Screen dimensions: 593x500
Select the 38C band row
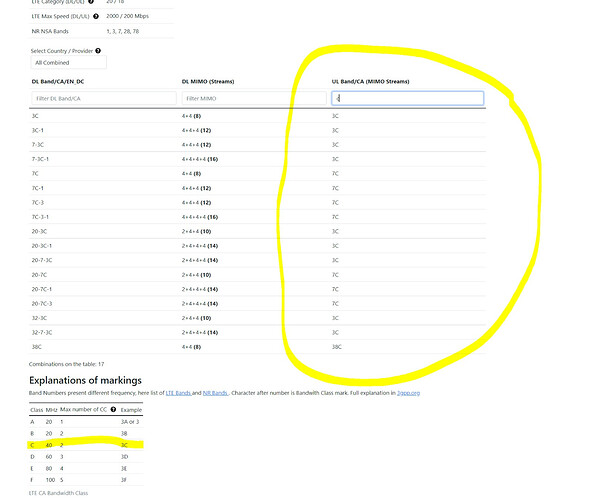(257, 347)
